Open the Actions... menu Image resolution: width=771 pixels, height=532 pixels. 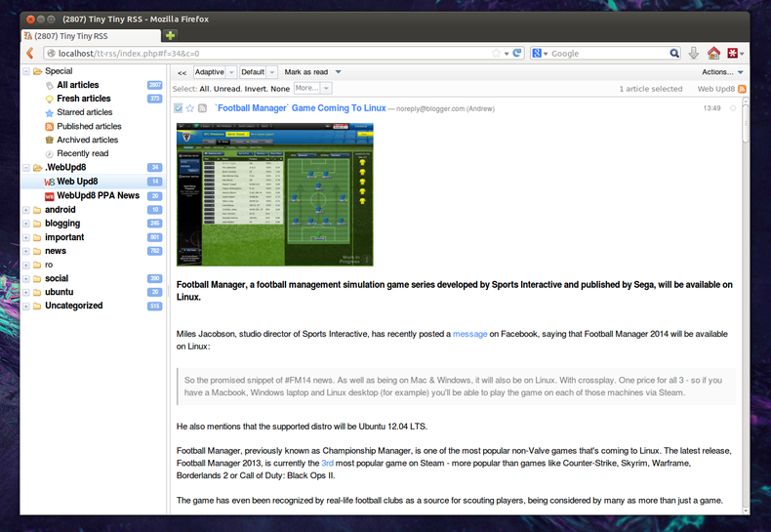point(722,72)
